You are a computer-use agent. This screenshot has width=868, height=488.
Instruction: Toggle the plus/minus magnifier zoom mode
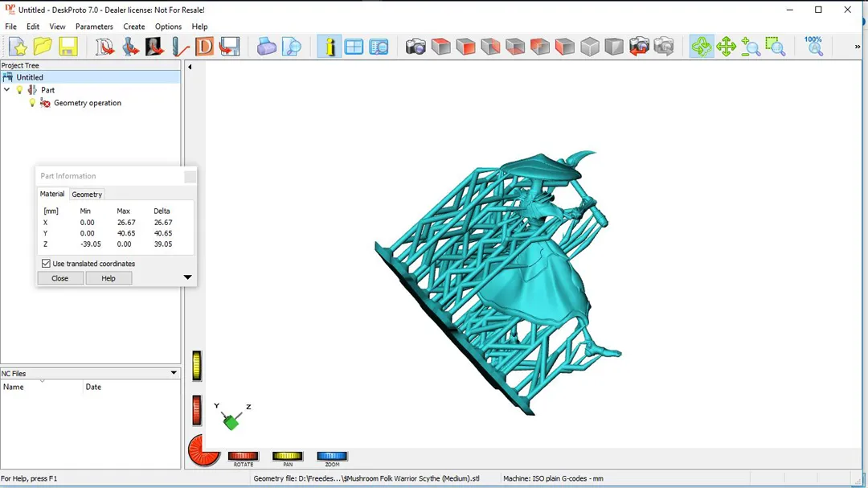(751, 47)
